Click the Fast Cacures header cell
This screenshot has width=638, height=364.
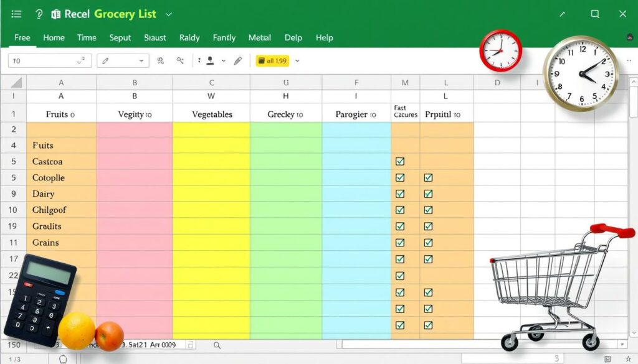406,111
